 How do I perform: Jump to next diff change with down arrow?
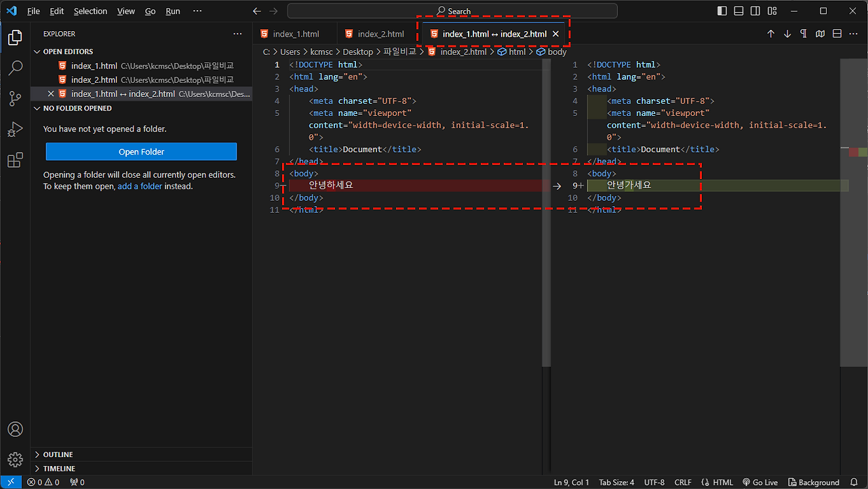[787, 33]
